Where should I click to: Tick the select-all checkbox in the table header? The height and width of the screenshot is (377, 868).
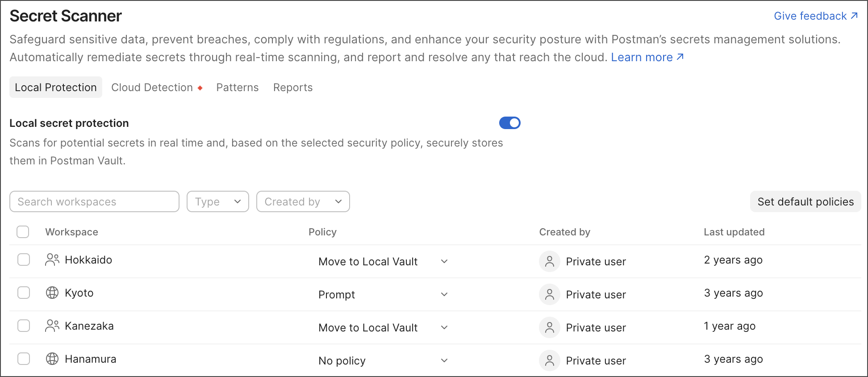[23, 232]
